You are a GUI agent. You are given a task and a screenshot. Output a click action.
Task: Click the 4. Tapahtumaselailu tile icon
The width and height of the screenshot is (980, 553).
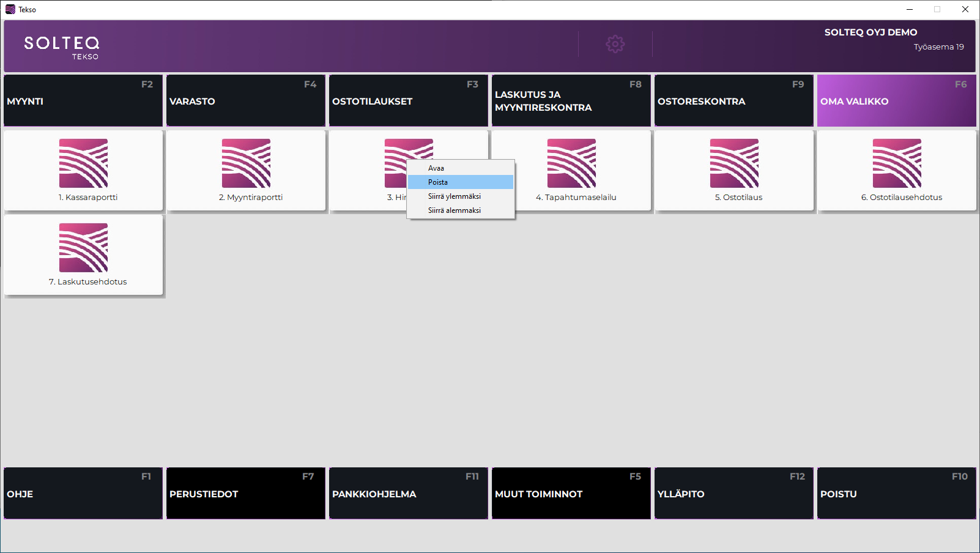tap(571, 163)
